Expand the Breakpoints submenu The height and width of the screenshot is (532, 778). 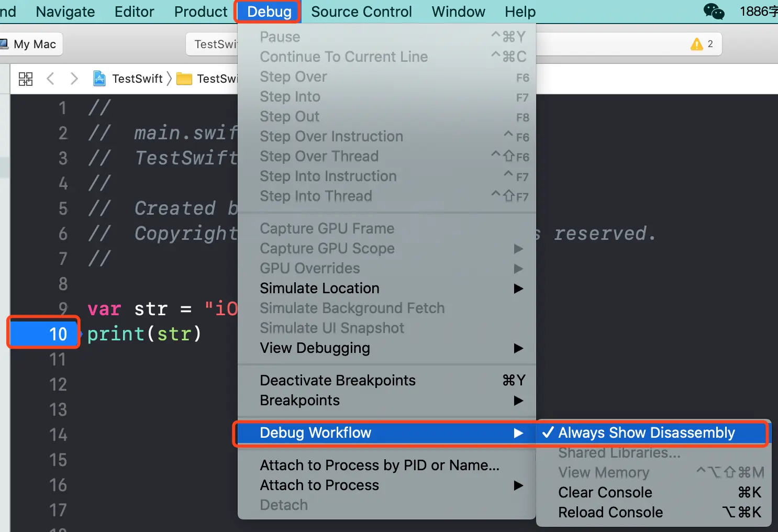pos(386,401)
